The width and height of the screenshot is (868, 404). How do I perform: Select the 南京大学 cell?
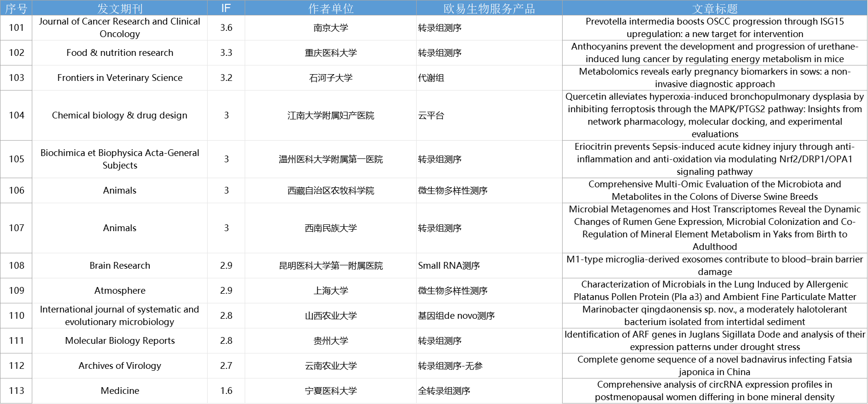(331, 28)
